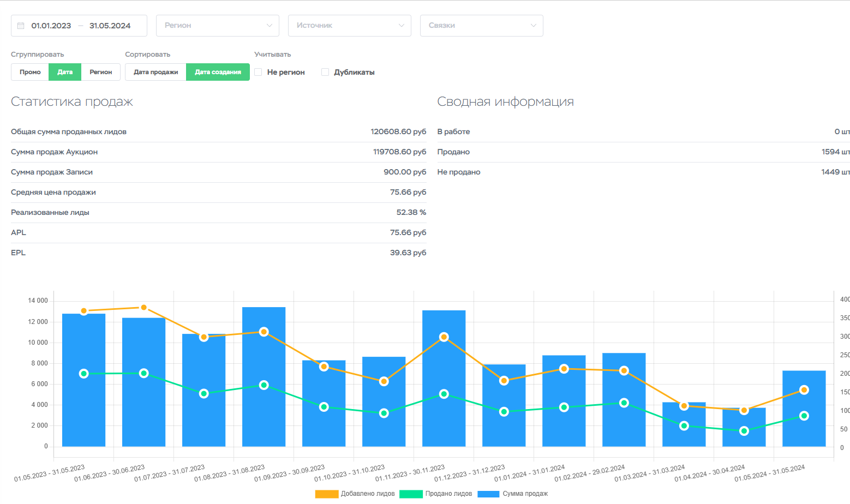
Task: Tick the Дубликаты checkbox
Action: (325, 72)
